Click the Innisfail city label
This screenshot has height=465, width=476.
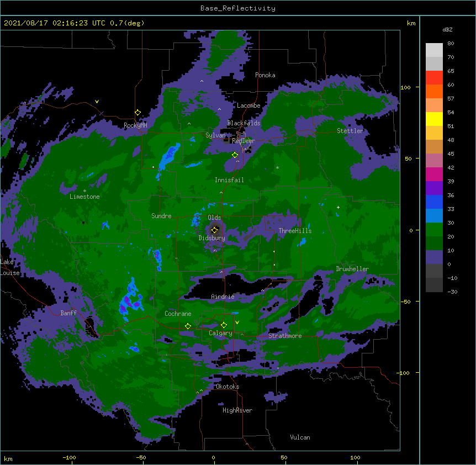(230, 180)
